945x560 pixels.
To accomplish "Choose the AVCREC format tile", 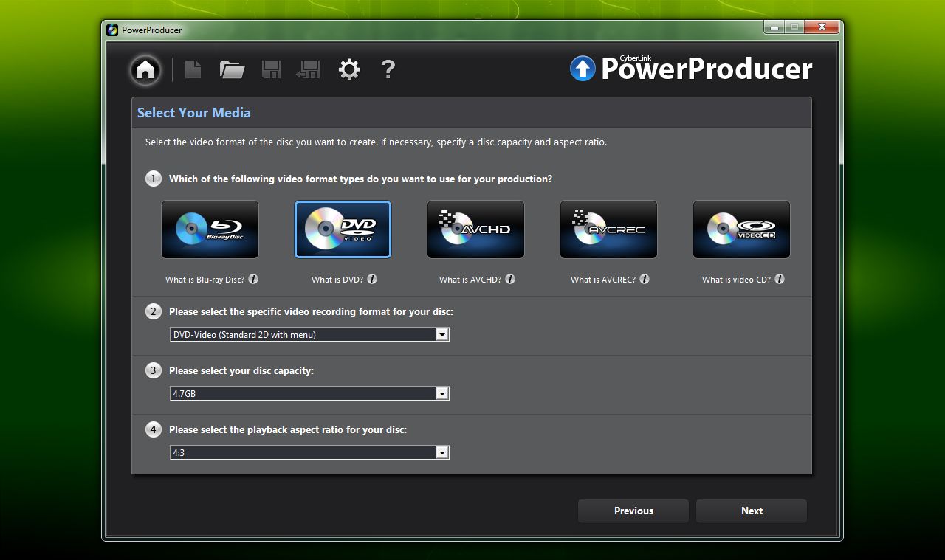I will (x=608, y=229).
